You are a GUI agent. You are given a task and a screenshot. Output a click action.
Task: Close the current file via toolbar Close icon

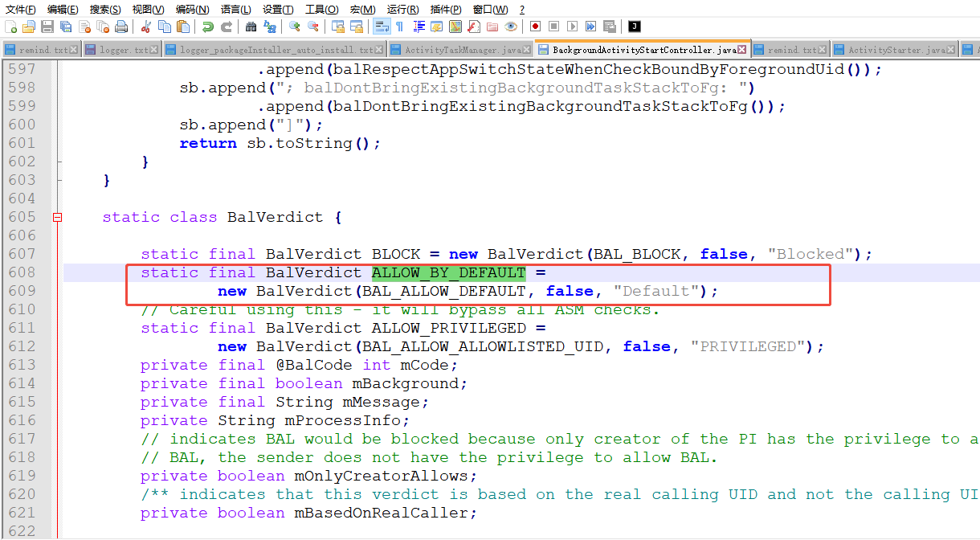click(84, 27)
